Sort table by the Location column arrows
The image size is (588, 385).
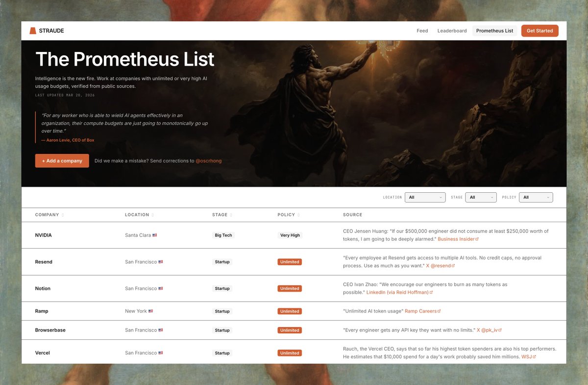click(153, 215)
